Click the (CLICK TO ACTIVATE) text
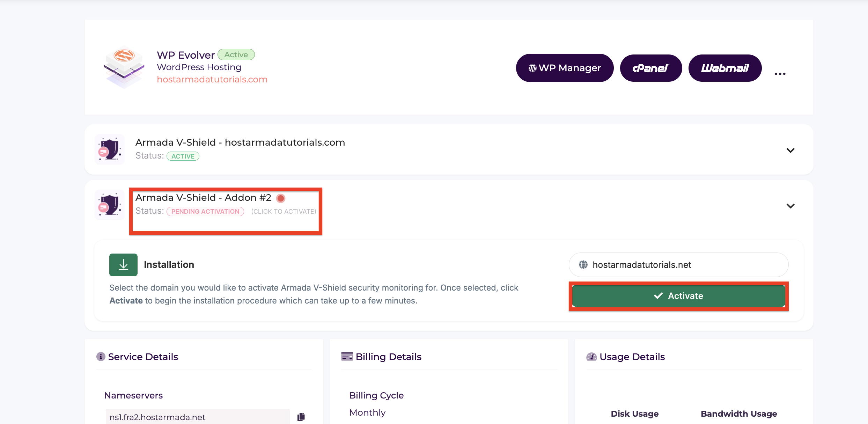868x424 pixels. (x=284, y=212)
